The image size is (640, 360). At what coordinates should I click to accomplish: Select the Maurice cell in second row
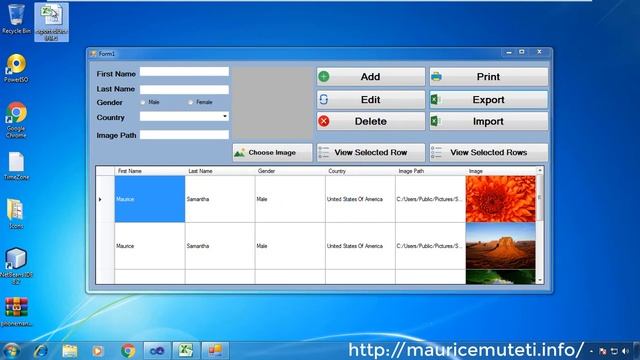150,246
